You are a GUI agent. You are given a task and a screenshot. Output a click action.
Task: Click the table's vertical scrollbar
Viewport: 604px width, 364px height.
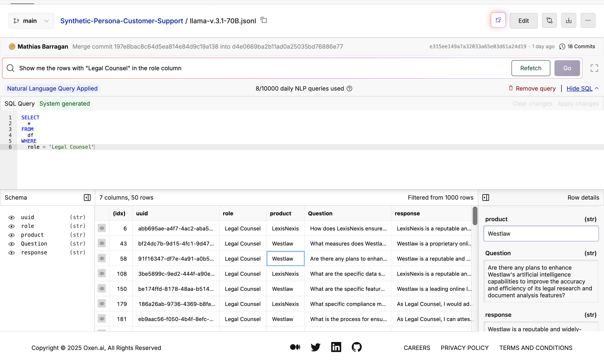coord(475,216)
